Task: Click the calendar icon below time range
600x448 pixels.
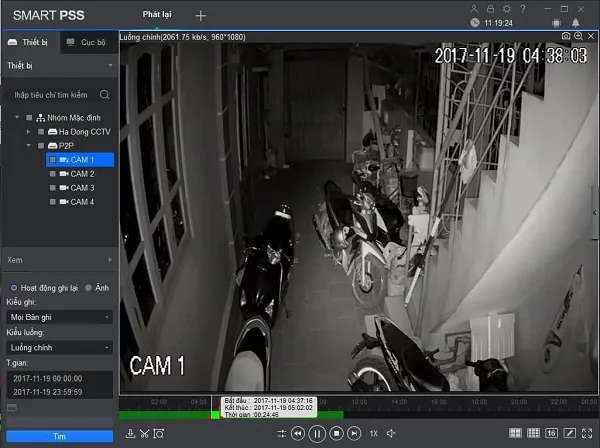Action: 12,407
